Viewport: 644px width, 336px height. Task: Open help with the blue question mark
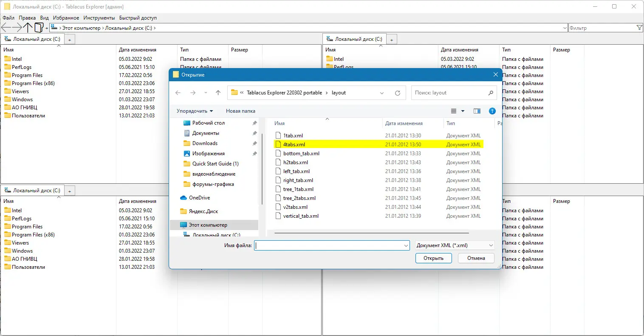point(492,111)
